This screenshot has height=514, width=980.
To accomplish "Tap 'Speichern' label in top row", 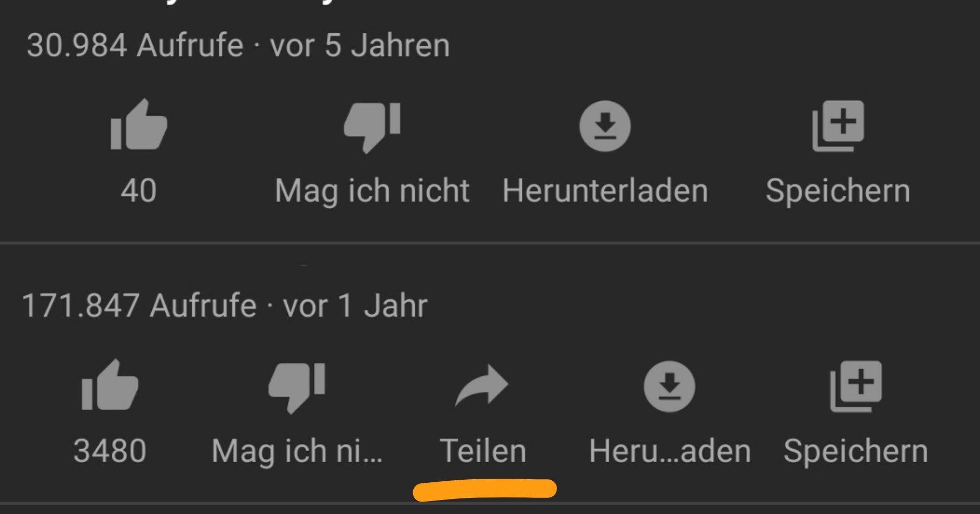I will point(838,191).
